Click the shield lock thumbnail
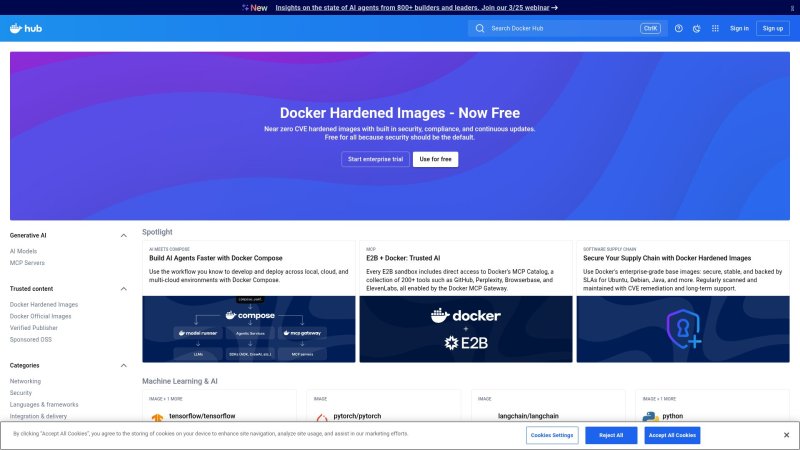The height and width of the screenshot is (450, 800). [x=683, y=329]
